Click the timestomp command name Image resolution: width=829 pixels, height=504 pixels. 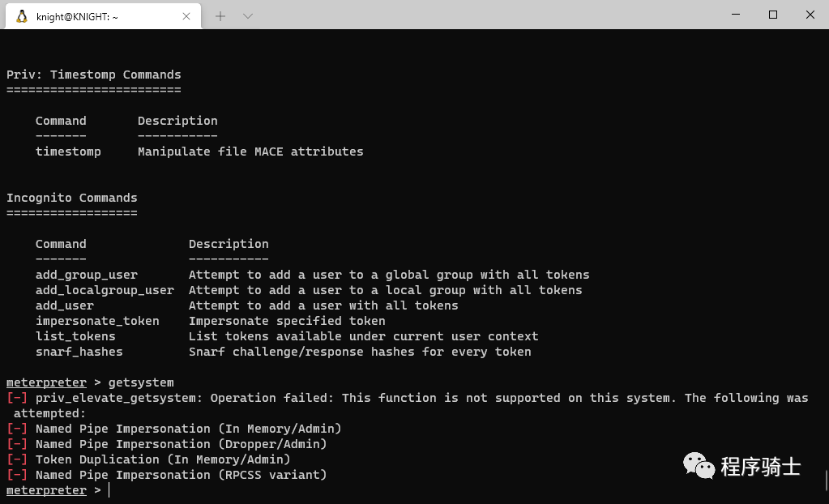[68, 152]
